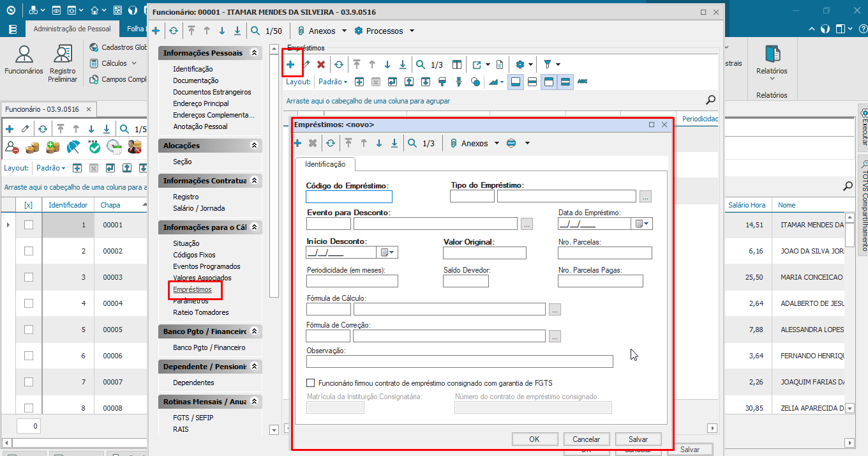Open the Processos dropdown in Funcionário window
The height and width of the screenshot is (456, 868).
[x=384, y=31]
